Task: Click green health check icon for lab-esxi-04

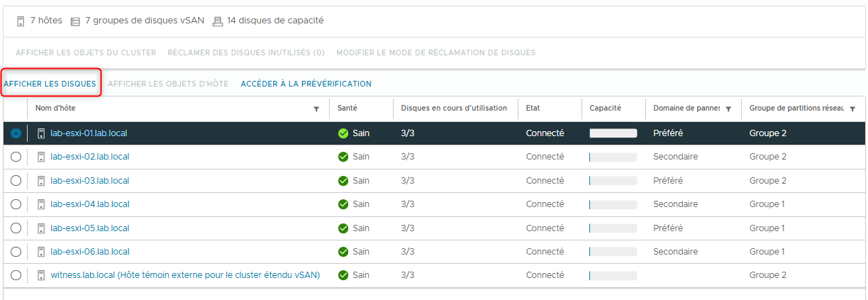Action: click(343, 204)
